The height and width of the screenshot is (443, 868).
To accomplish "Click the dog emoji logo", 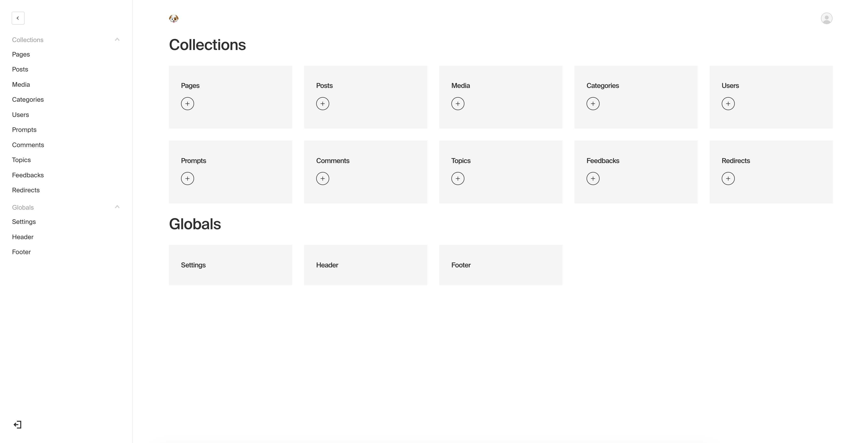I will [x=174, y=18].
